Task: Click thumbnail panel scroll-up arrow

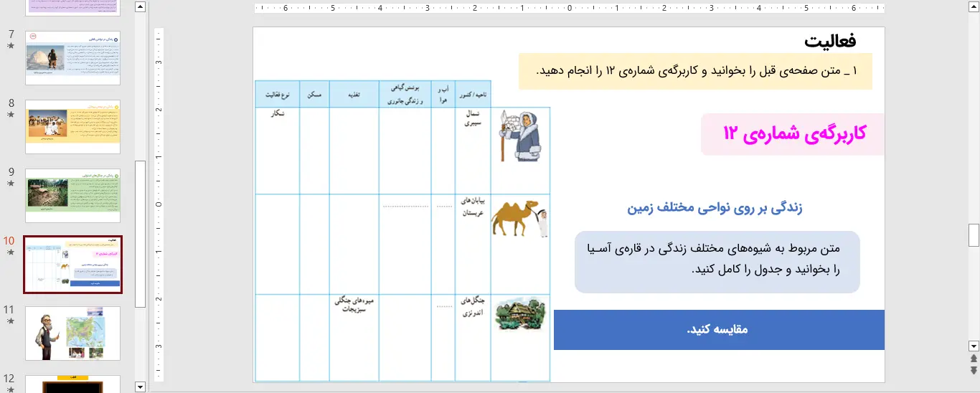Action: pyautogui.click(x=141, y=7)
